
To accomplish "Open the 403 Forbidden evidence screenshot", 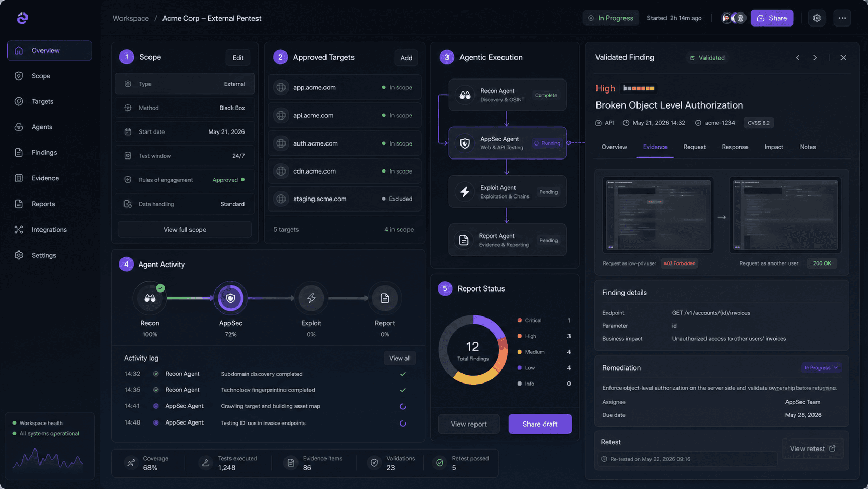I will [658, 215].
